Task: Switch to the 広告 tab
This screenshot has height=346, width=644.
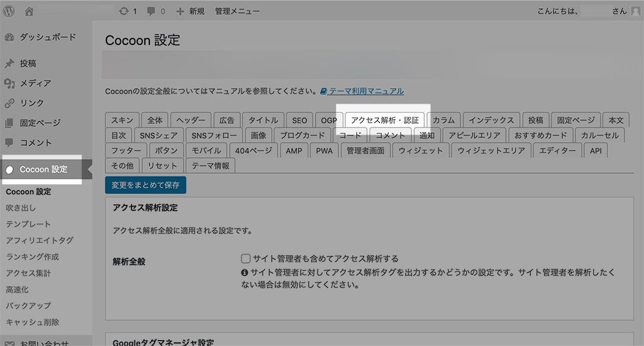Action: tap(226, 120)
